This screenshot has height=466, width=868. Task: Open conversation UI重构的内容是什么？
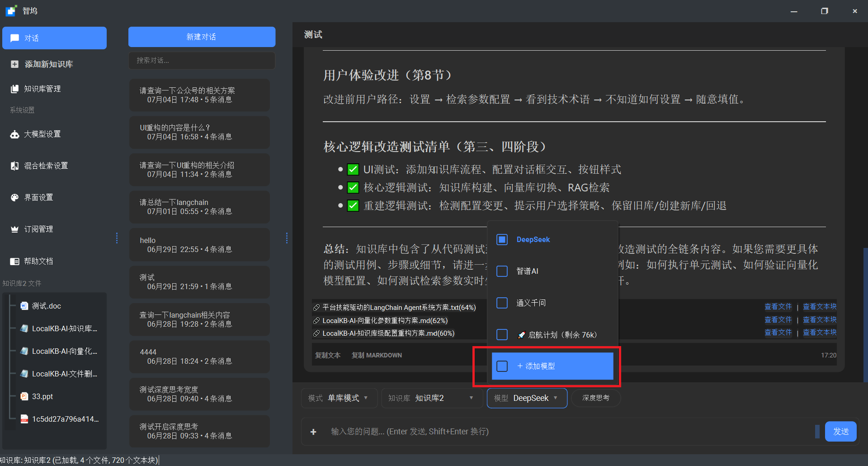(199, 132)
